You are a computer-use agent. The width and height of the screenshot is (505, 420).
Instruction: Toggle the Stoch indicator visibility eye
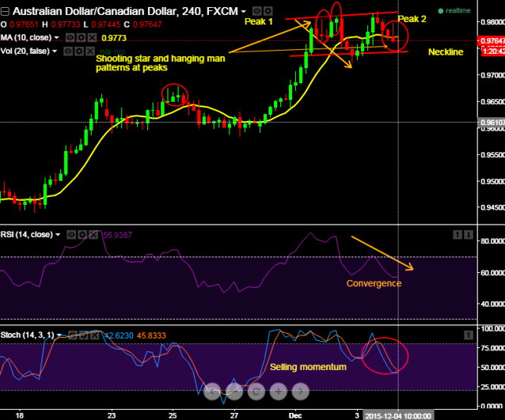coord(73,335)
